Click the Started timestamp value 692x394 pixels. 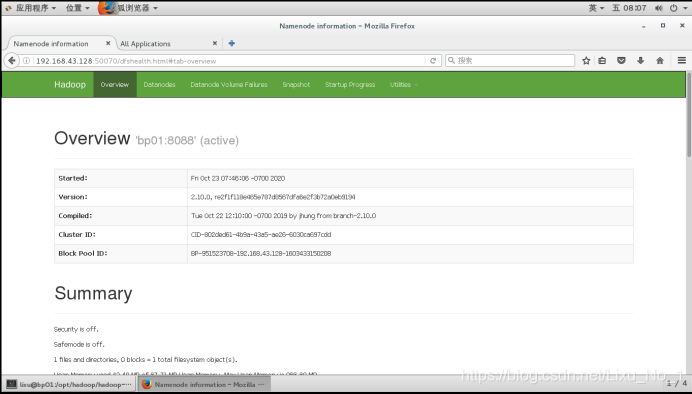pyautogui.click(x=238, y=178)
